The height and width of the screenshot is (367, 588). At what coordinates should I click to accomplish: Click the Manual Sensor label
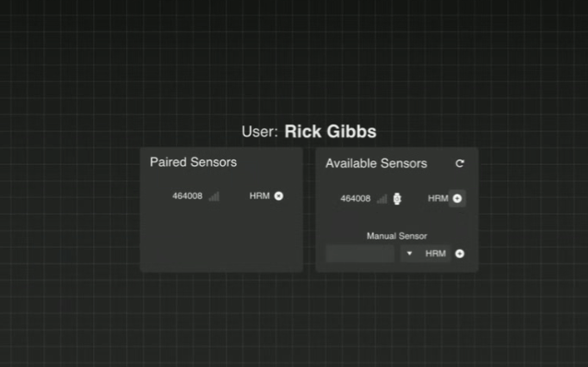pyautogui.click(x=396, y=236)
